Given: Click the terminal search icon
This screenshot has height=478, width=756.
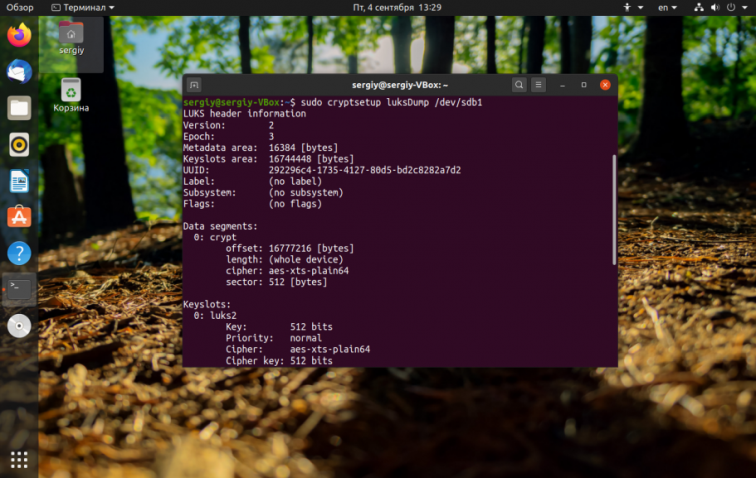Looking at the screenshot, I should (519, 85).
